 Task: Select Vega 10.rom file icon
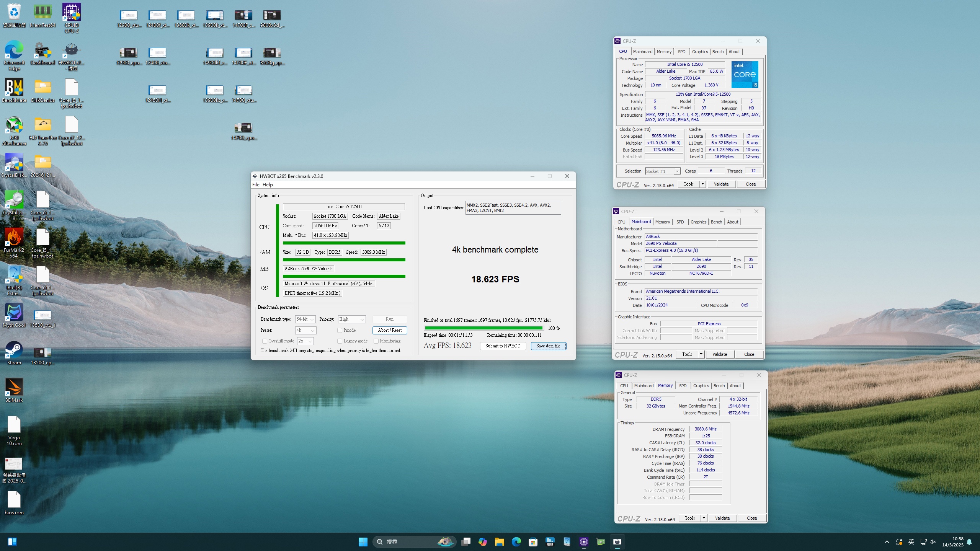pos(14,431)
